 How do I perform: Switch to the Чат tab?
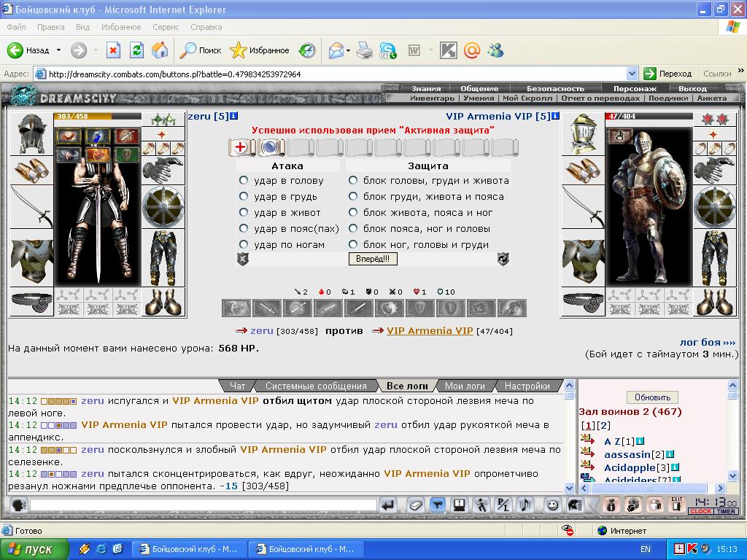click(237, 386)
